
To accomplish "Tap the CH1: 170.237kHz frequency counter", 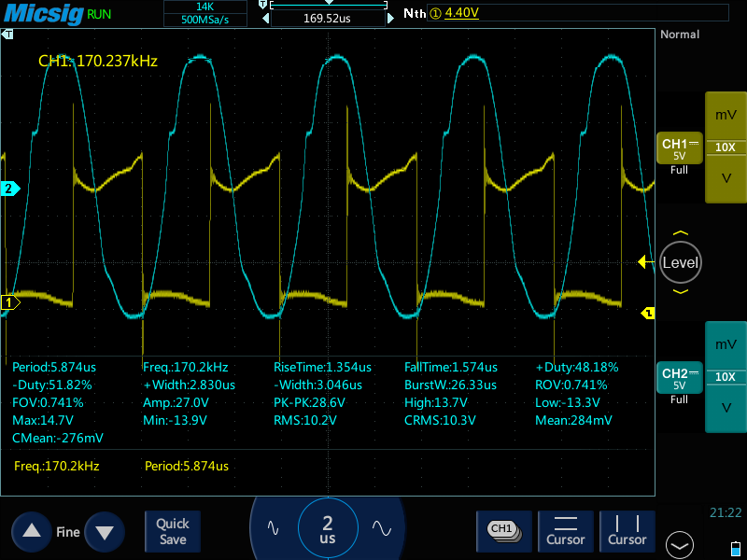I will [98, 61].
